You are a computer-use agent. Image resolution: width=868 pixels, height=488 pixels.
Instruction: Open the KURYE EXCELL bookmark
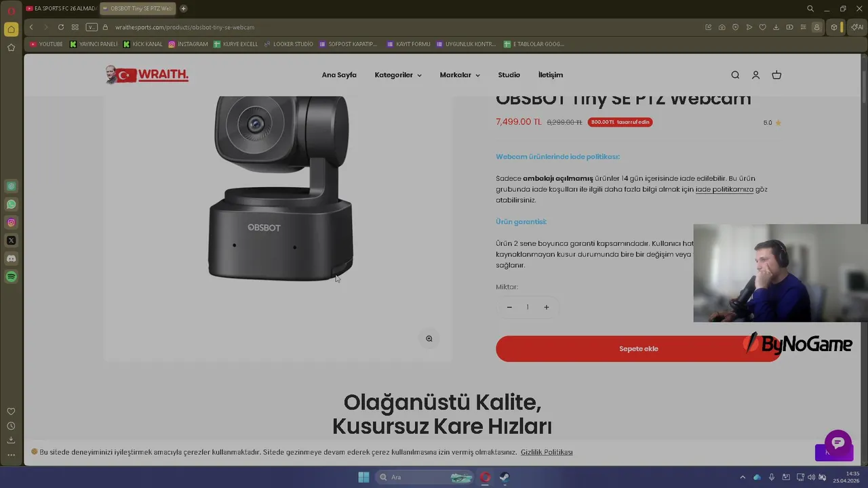click(x=236, y=44)
